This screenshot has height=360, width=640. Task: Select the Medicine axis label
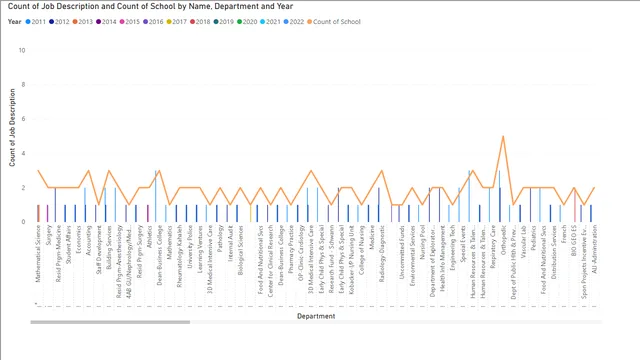371,237
